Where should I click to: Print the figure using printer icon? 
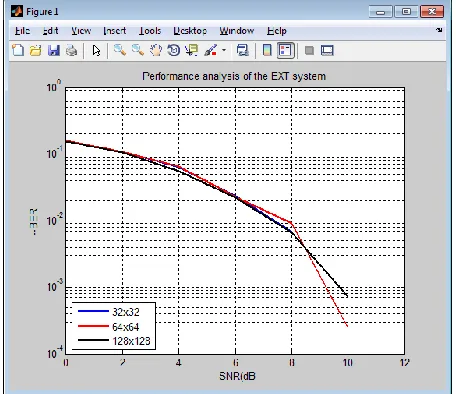tap(71, 50)
